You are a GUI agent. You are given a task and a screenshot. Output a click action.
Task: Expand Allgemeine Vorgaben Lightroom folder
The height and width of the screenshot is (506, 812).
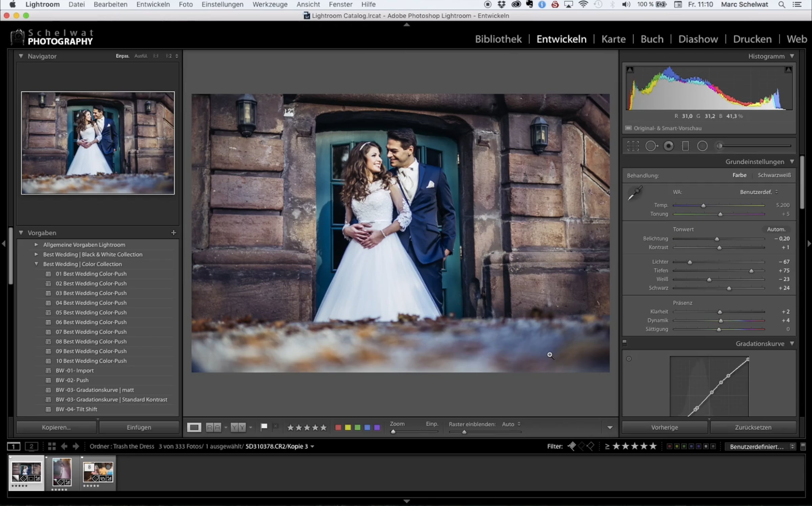(36, 244)
